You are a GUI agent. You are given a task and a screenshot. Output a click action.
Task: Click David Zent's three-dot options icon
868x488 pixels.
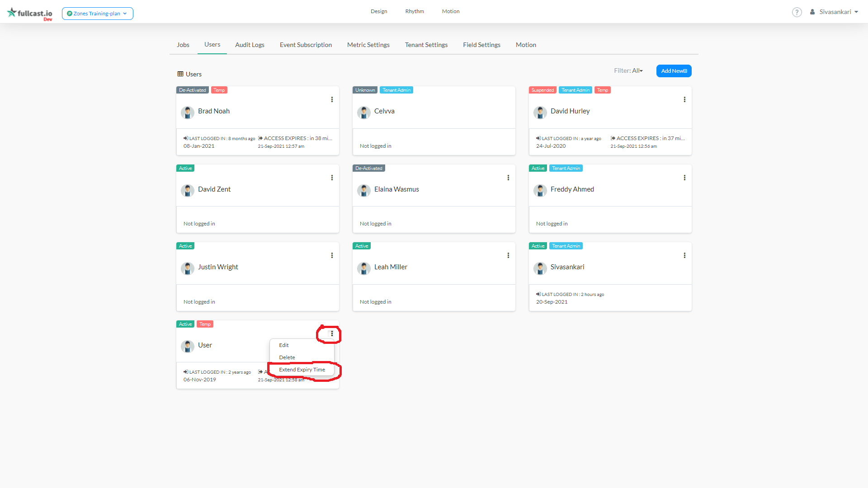click(x=332, y=178)
